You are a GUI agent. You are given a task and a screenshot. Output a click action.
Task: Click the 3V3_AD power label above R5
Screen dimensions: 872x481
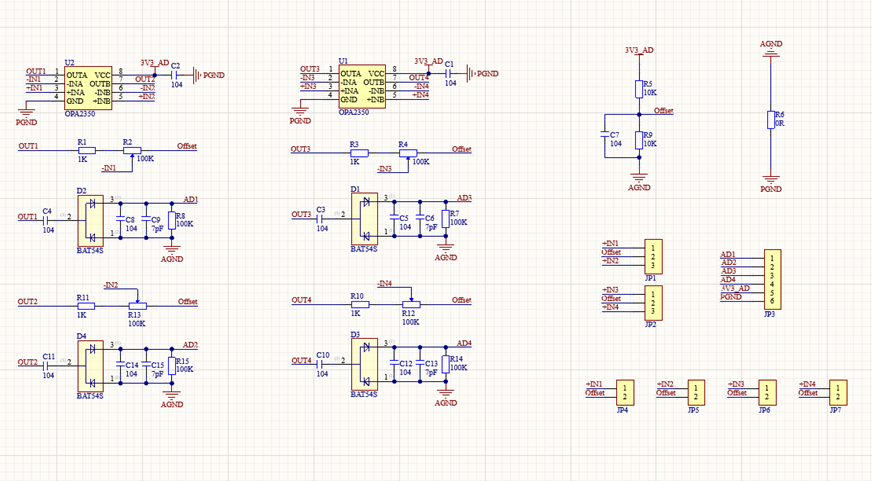point(640,50)
